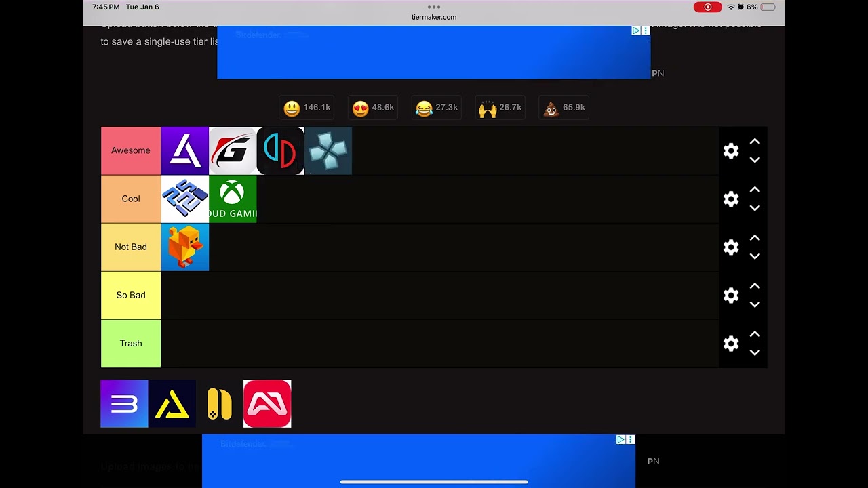Pick the purple B logo icon from unranked pool

124,404
